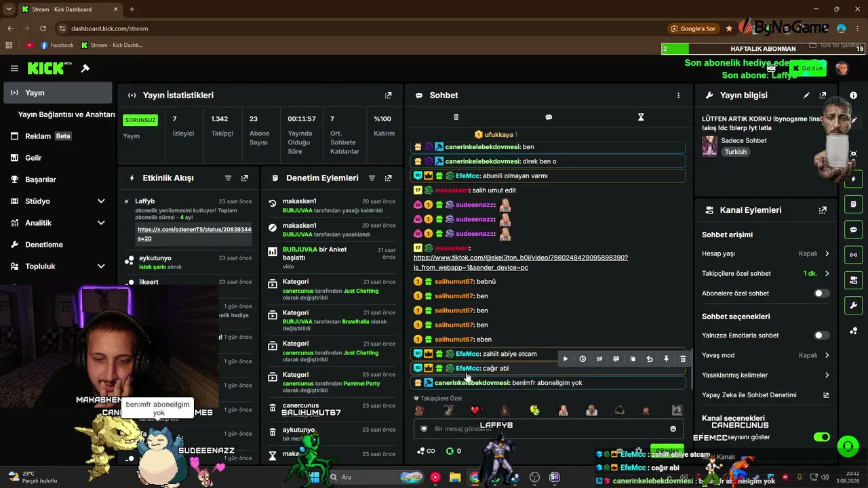Click the trash icon under Sohbet header
868x488 pixels.
click(456, 117)
